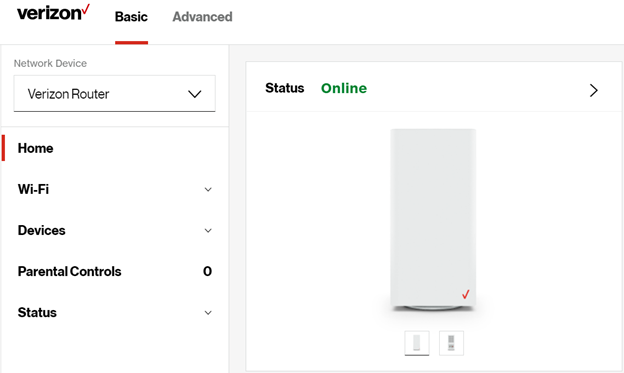624x373 pixels.
Task: Go to Home in the sidebar
Action: pos(35,148)
